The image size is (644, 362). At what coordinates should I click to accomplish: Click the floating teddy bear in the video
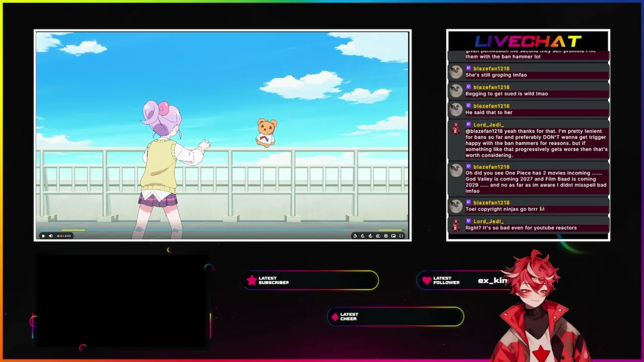[266, 133]
